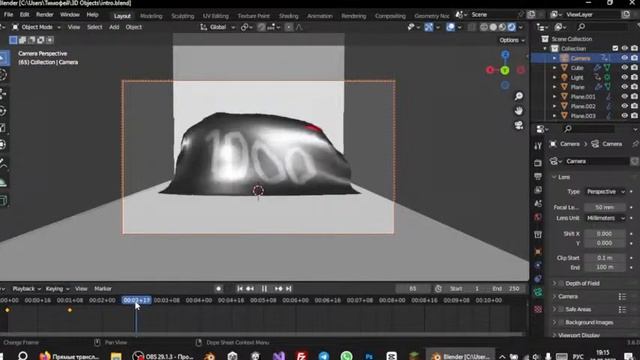Open the Output properties tab icon
This screenshot has height=360, width=640.
click(538, 176)
